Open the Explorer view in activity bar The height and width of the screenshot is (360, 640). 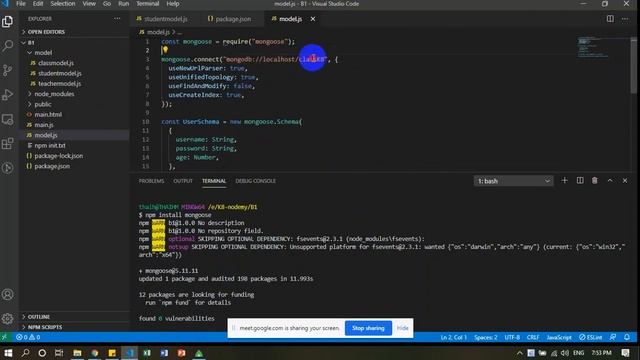[7, 21]
